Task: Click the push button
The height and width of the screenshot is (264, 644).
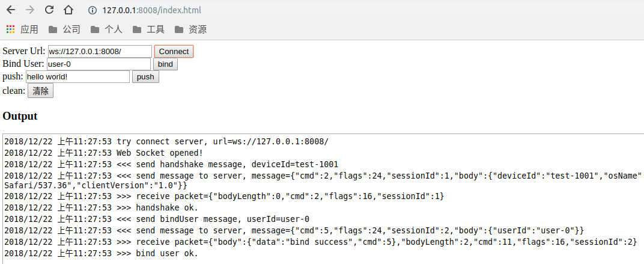Action: pyautogui.click(x=145, y=76)
